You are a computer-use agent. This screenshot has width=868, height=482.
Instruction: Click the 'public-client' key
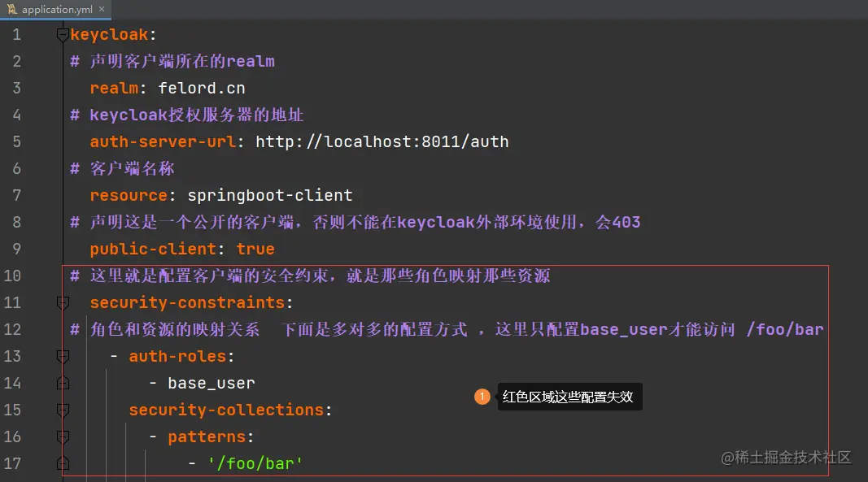point(153,249)
